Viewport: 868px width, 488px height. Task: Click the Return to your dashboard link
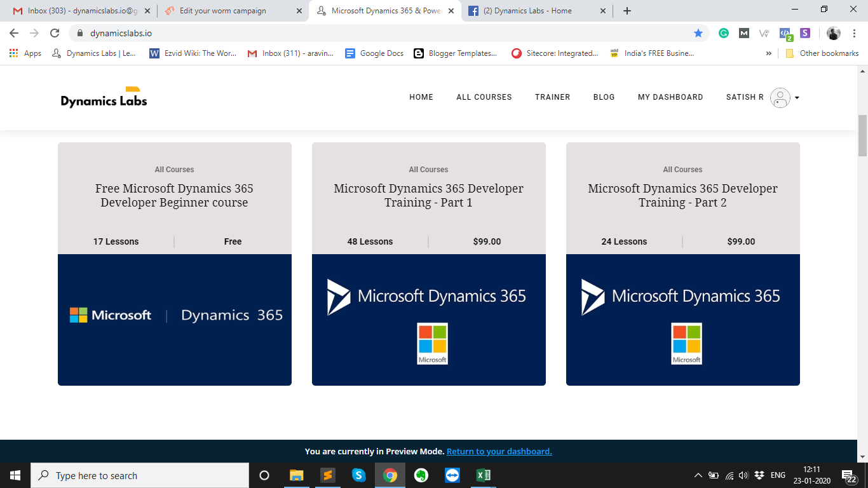pyautogui.click(x=499, y=451)
